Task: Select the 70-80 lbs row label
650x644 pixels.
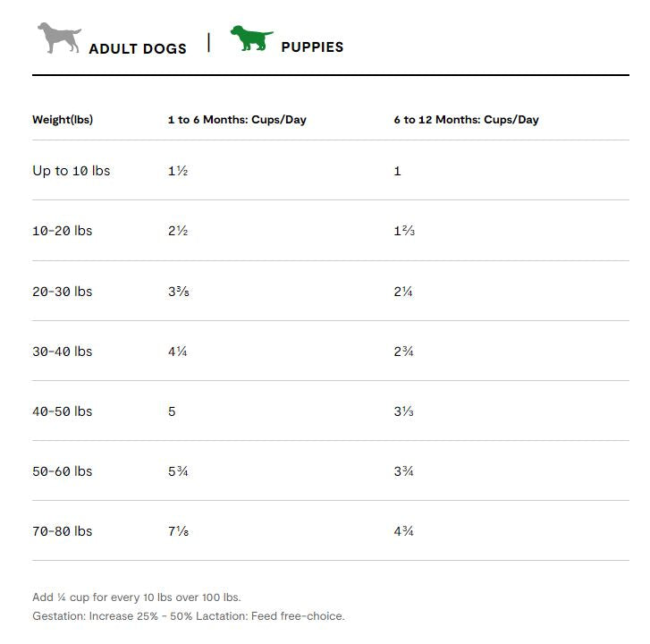Action: coord(63,531)
